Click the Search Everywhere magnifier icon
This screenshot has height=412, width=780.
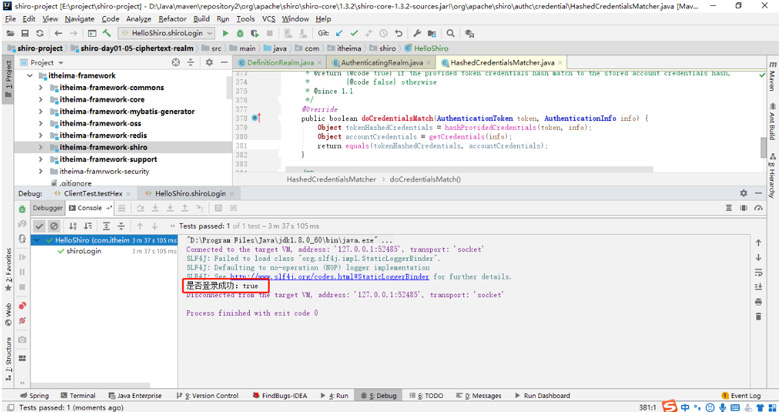point(450,33)
